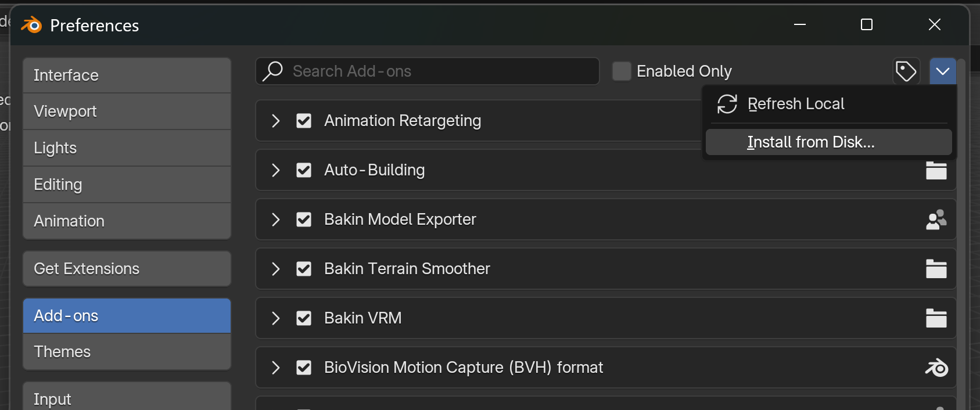Click the community icon on Bakin Model Exporter
The image size is (980, 410).
click(936, 220)
